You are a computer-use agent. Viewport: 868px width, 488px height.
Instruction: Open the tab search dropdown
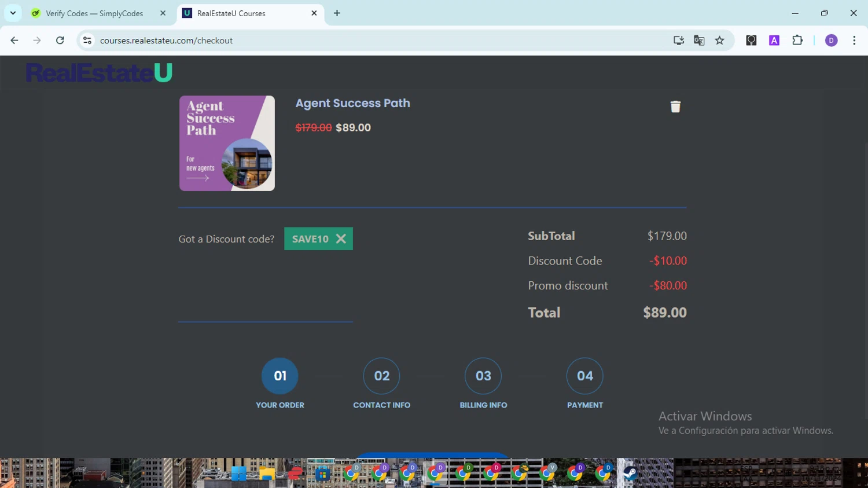(x=13, y=13)
